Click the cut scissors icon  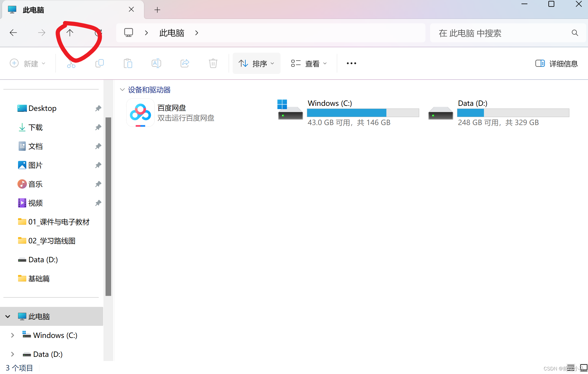pyautogui.click(x=71, y=64)
